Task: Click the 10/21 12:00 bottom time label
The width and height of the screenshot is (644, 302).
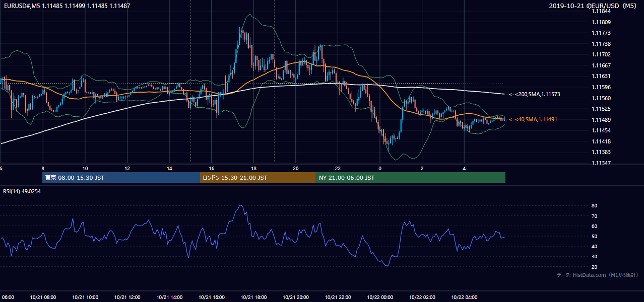Action: pyautogui.click(x=127, y=297)
